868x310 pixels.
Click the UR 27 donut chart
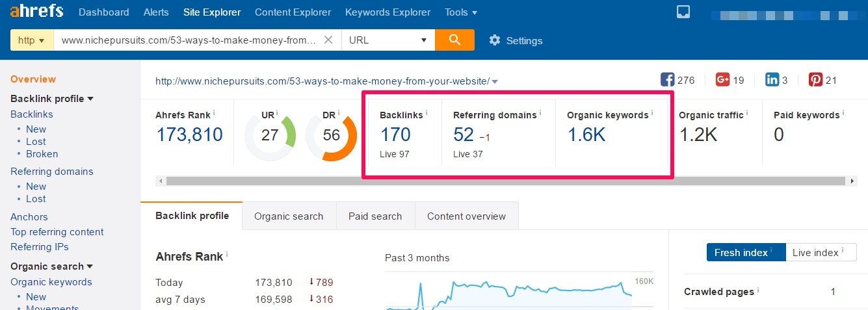[270, 136]
